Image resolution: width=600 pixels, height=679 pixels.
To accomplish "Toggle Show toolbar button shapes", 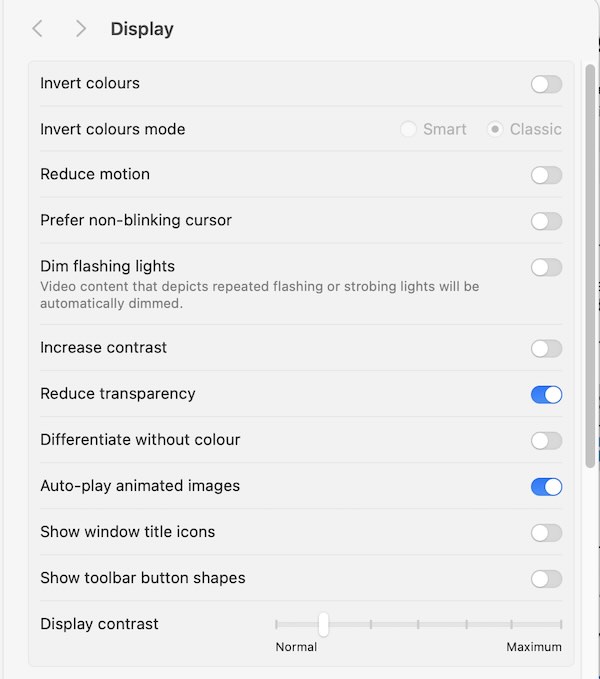I will pos(546,579).
